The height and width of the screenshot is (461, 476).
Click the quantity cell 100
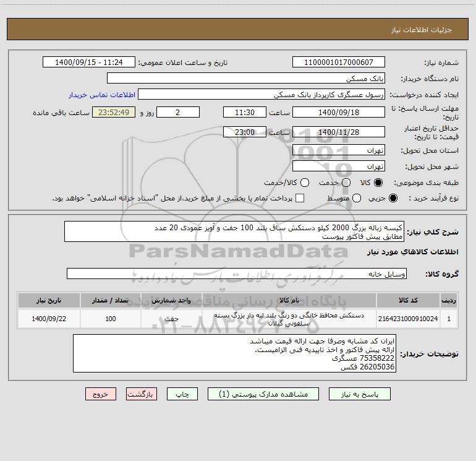click(x=111, y=319)
